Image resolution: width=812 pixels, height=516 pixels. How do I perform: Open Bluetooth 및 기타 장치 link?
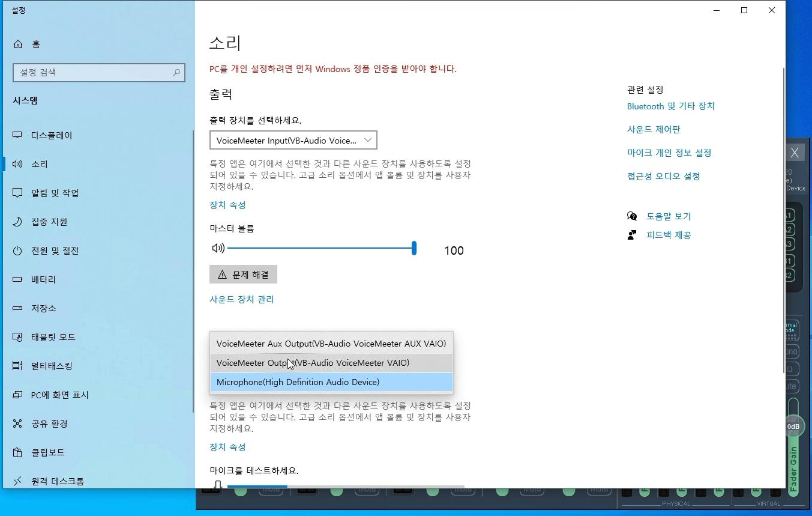[x=671, y=106]
